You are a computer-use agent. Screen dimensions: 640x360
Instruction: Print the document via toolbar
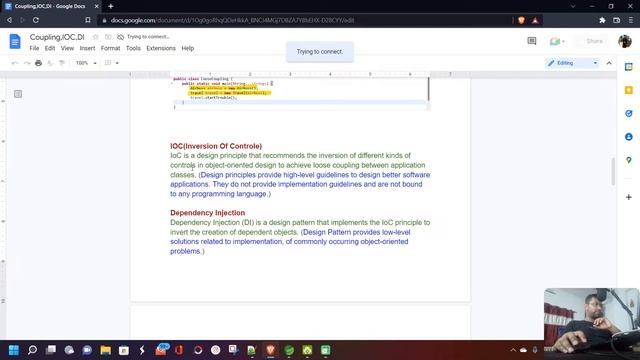point(38,63)
